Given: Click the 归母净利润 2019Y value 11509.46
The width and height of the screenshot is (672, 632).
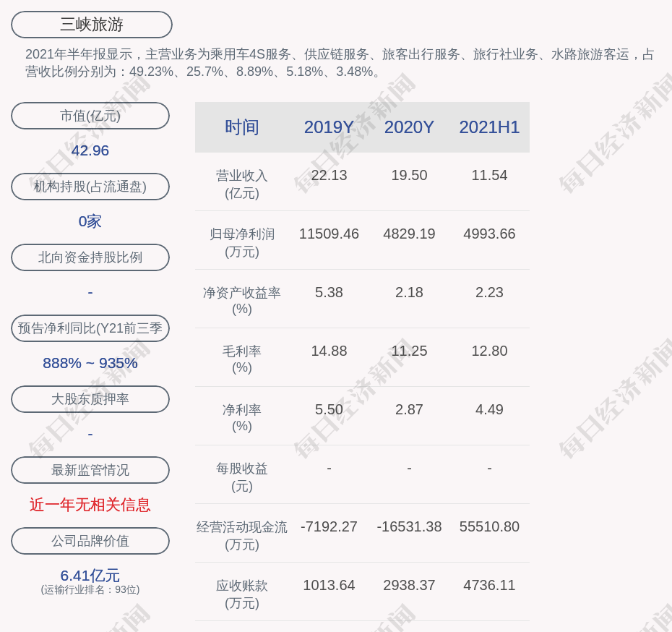Looking at the screenshot, I should tap(329, 234).
